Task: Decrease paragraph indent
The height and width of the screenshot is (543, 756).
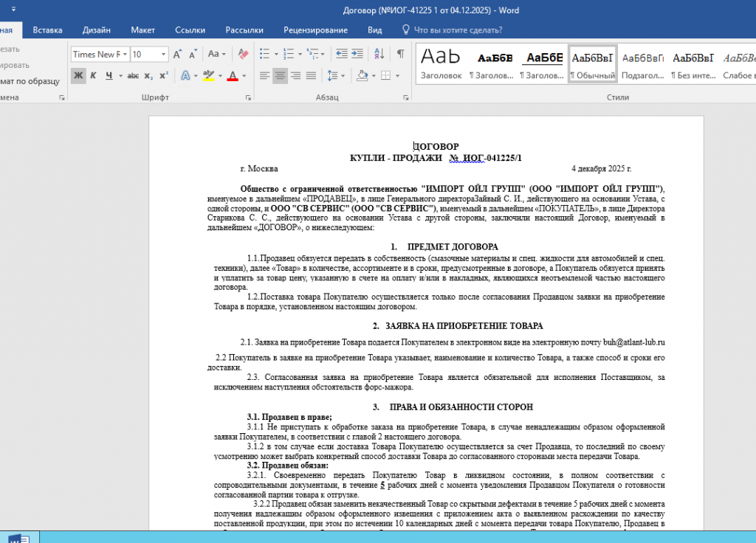Action: [x=341, y=54]
